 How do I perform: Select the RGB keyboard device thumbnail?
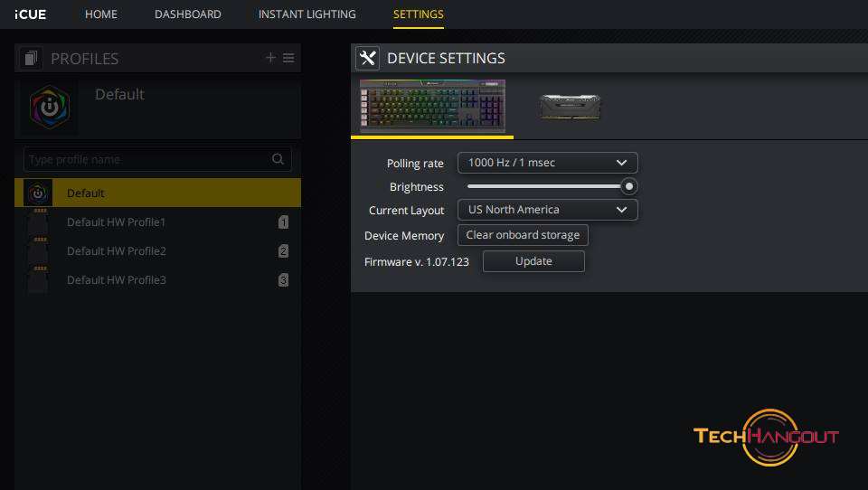click(x=432, y=107)
